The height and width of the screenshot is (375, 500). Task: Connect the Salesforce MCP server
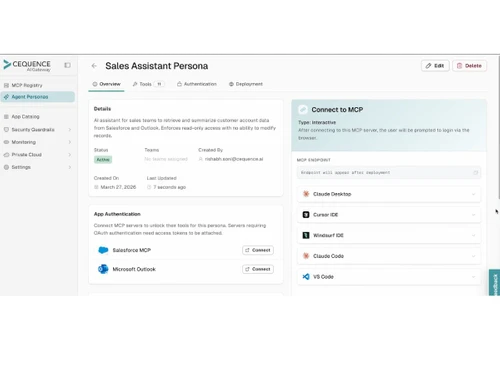click(258, 250)
